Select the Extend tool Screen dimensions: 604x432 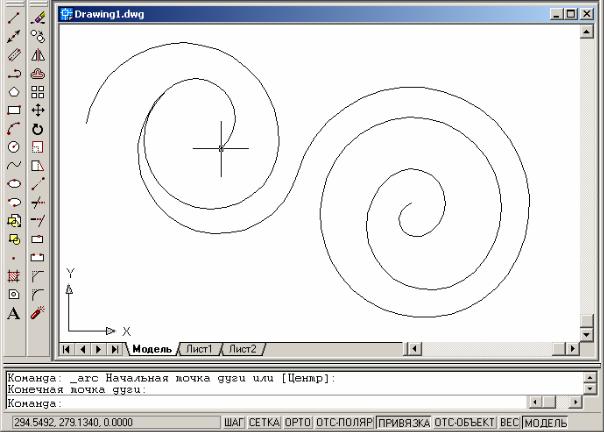click(38, 221)
